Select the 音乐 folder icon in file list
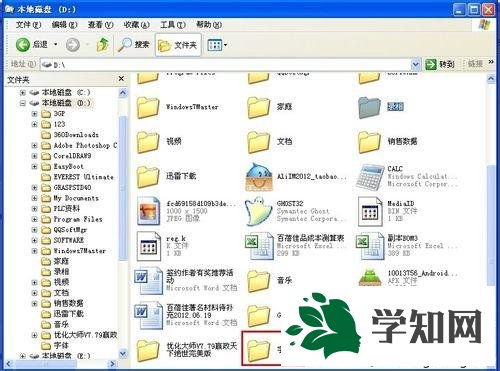 coord(258,281)
